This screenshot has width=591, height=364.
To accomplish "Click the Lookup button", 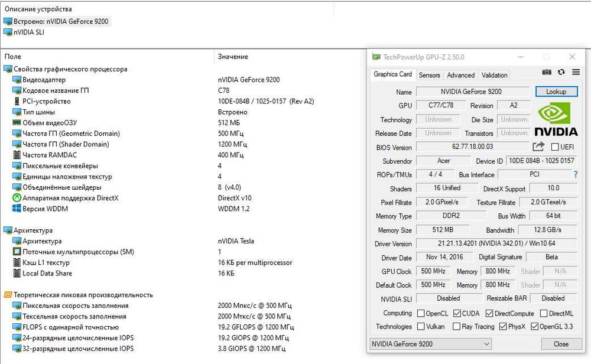I will pos(556,92).
